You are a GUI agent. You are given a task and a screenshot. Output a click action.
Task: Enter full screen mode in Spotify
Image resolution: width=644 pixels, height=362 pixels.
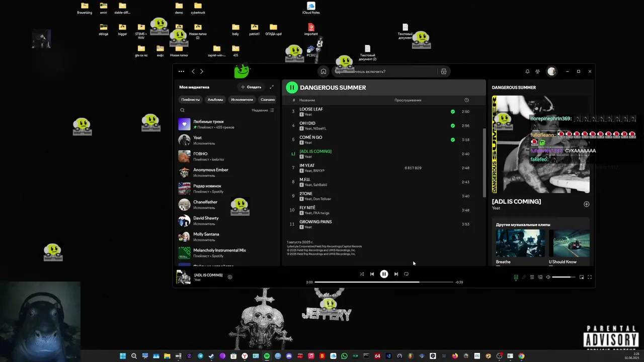[590, 277]
